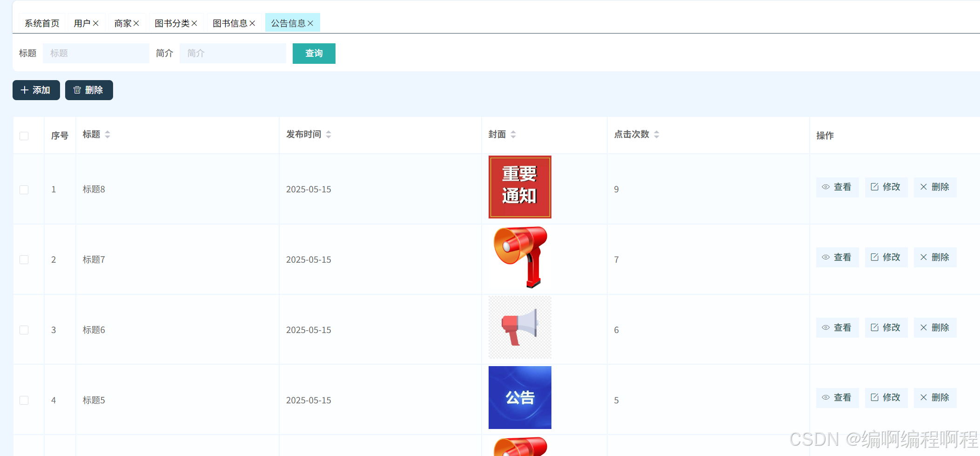View details of 标题6 with 查看

[x=837, y=327]
